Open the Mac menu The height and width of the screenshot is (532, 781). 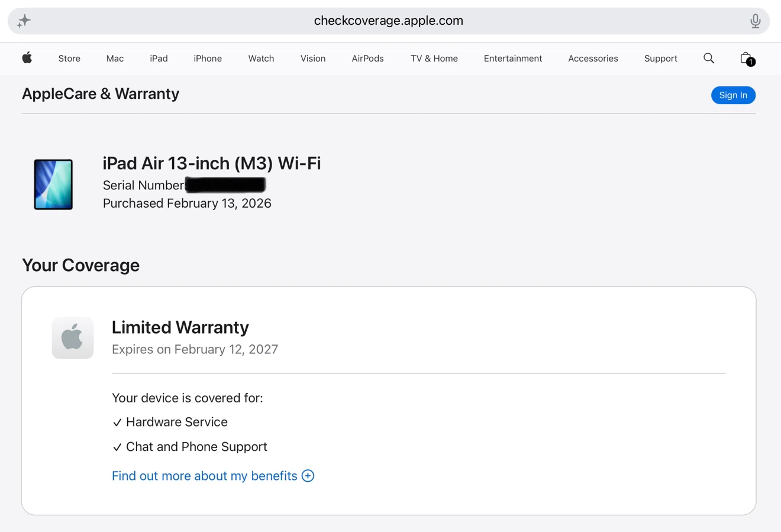coord(115,58)
